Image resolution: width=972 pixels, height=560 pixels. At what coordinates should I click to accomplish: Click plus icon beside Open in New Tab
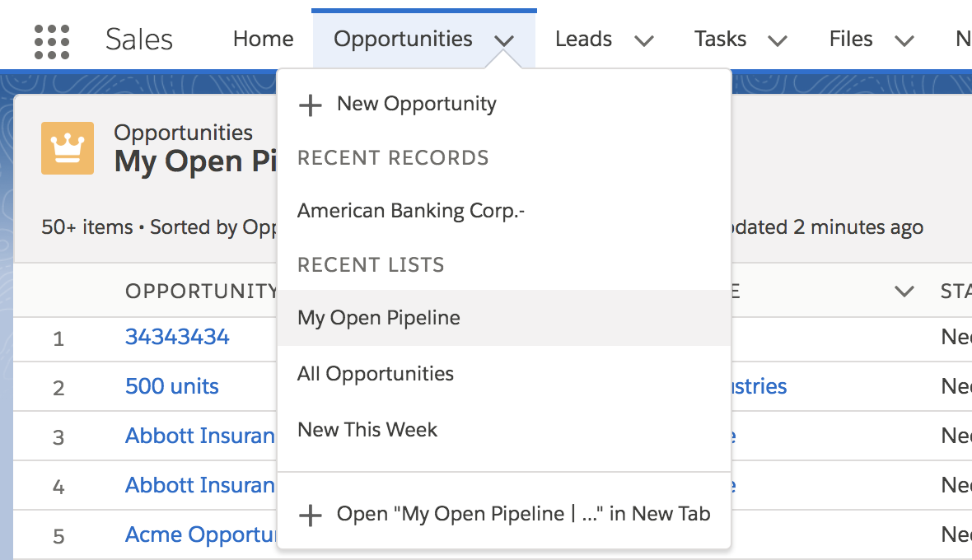[x=310, y=515]
